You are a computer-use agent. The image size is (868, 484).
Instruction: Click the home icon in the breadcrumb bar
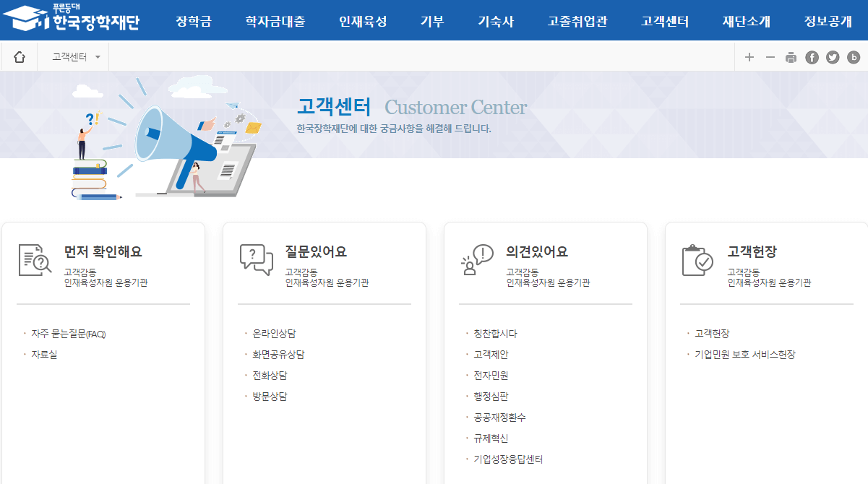pyautogui.click(x=19, y=56)
